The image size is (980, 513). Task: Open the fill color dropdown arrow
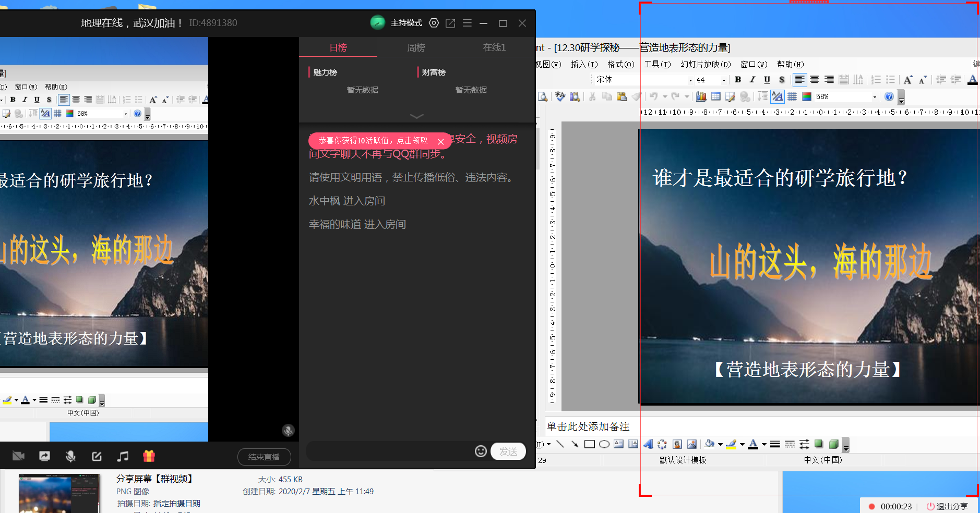(720, 444)
